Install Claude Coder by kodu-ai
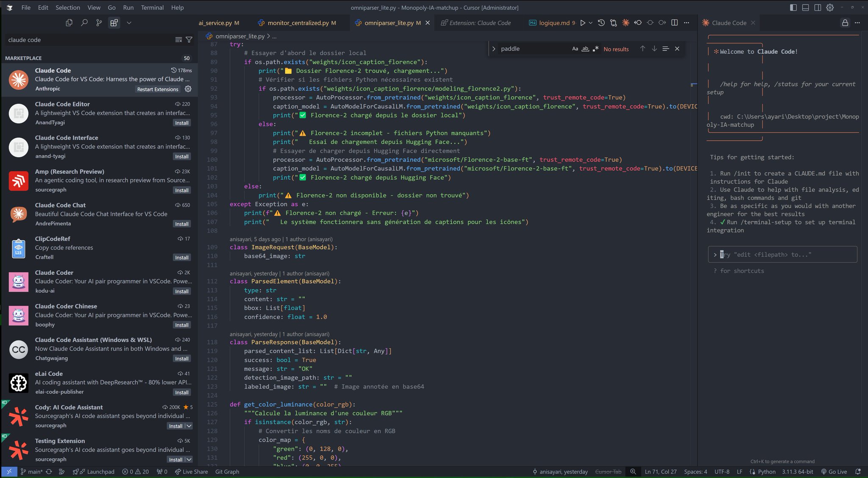 pyautogui.click(x=182, y=291)
